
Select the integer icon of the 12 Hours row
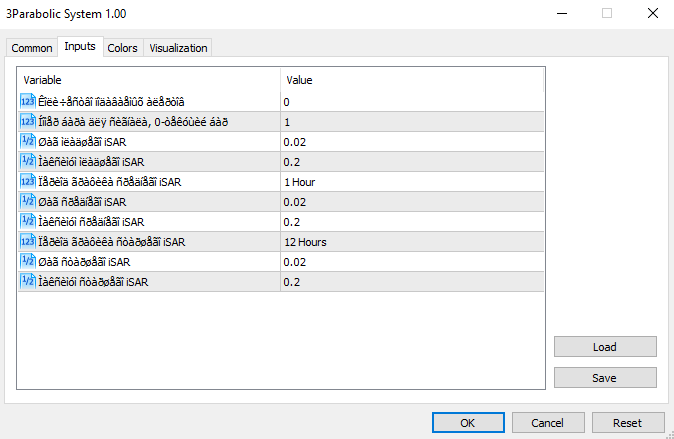click(27, 241)
